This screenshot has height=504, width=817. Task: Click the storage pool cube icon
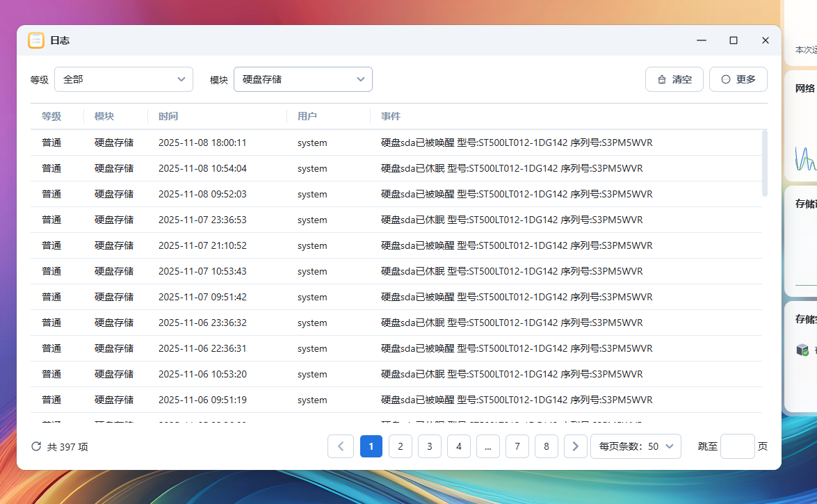802,350
